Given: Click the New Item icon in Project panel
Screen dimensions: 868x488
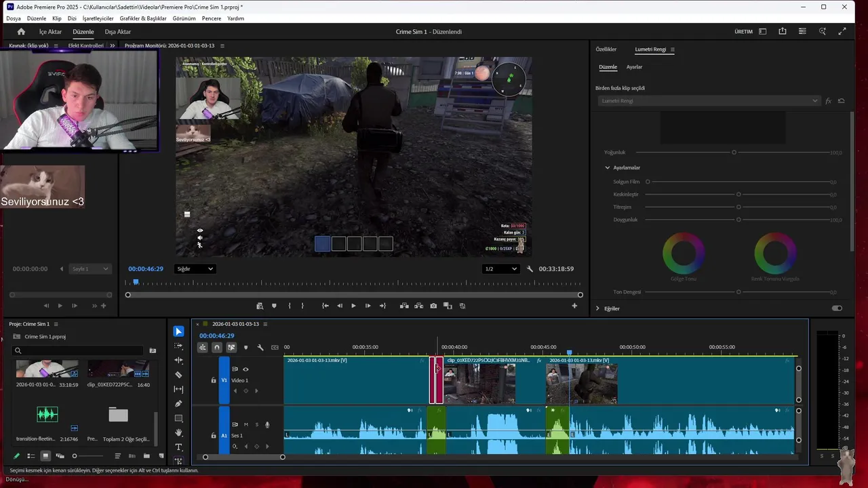Looking at the screenshot, I should tap(161, 456).
